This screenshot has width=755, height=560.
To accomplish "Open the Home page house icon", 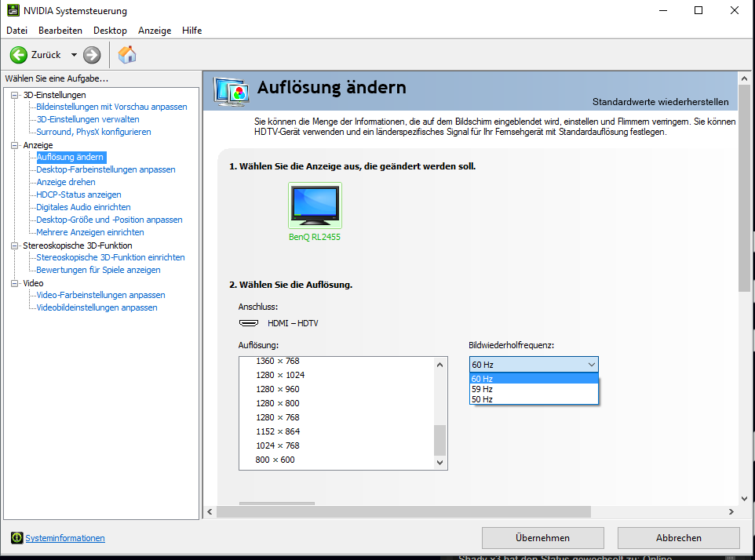I will pos(127,55).
